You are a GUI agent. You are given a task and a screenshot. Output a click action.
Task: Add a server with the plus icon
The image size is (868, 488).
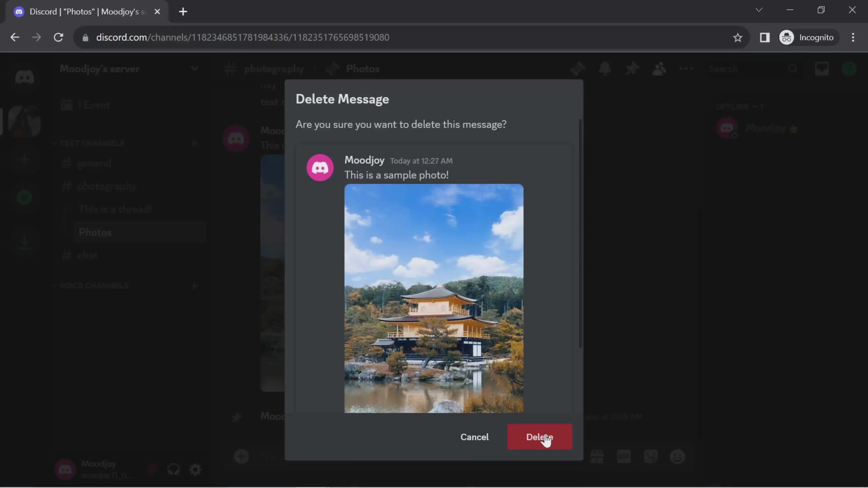coord(24,160)
